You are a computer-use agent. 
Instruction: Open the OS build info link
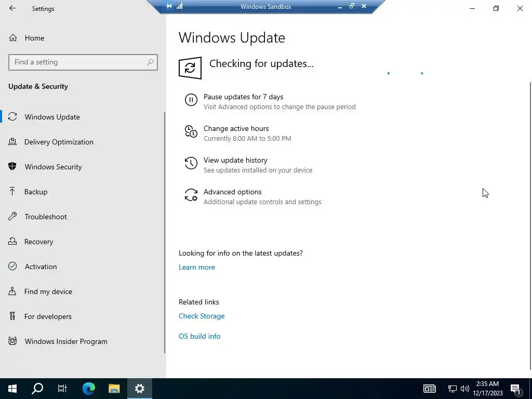(199, 336)
